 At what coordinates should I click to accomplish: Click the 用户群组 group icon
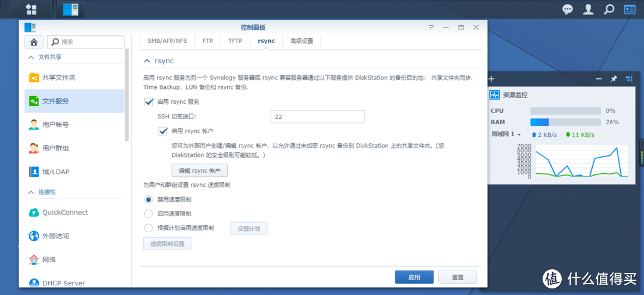[34, 148]
